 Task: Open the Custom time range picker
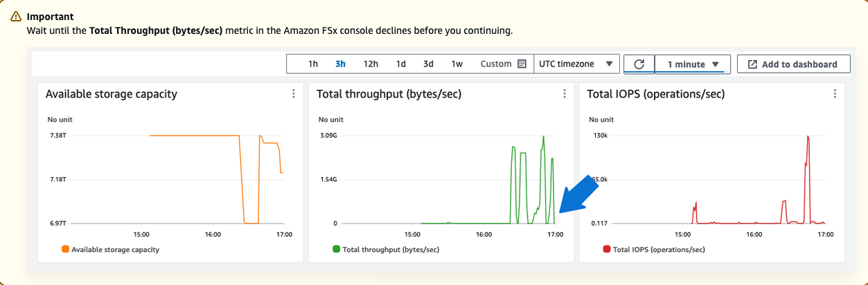pyautogui.click(x=496, y=64)
